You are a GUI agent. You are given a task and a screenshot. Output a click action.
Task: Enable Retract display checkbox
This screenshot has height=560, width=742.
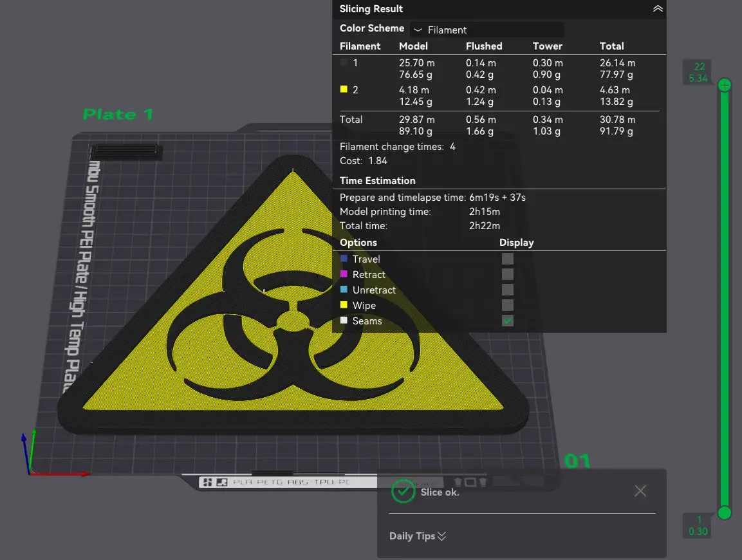coord(508,274)
